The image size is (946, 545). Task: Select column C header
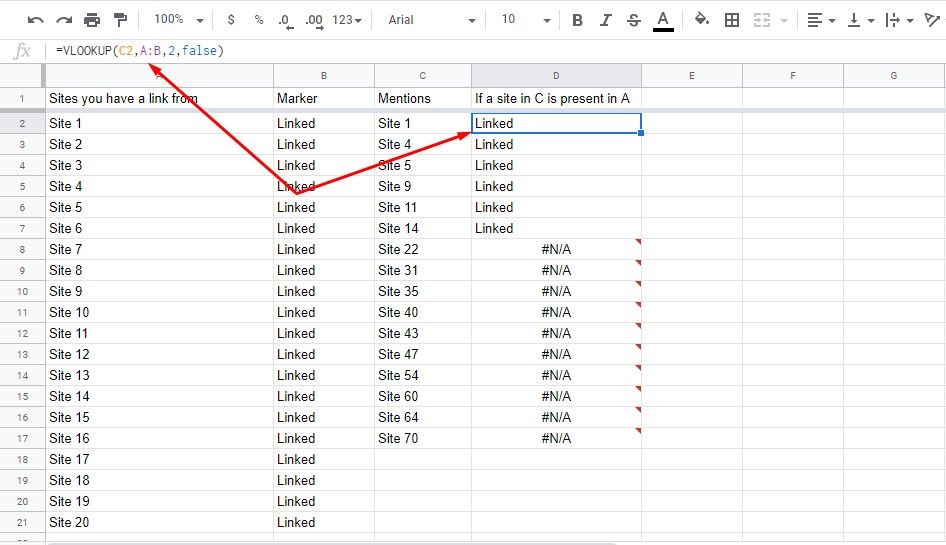pos(422,75)
